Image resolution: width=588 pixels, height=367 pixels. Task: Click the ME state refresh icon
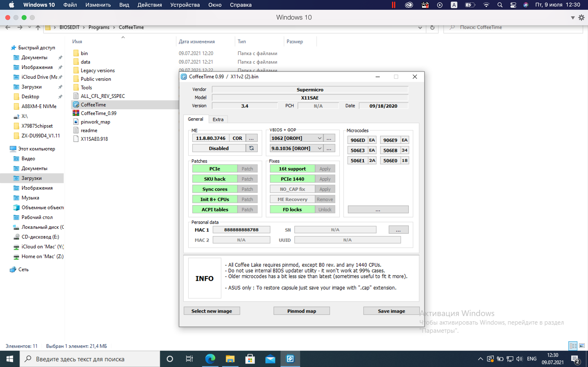point(252,148)
